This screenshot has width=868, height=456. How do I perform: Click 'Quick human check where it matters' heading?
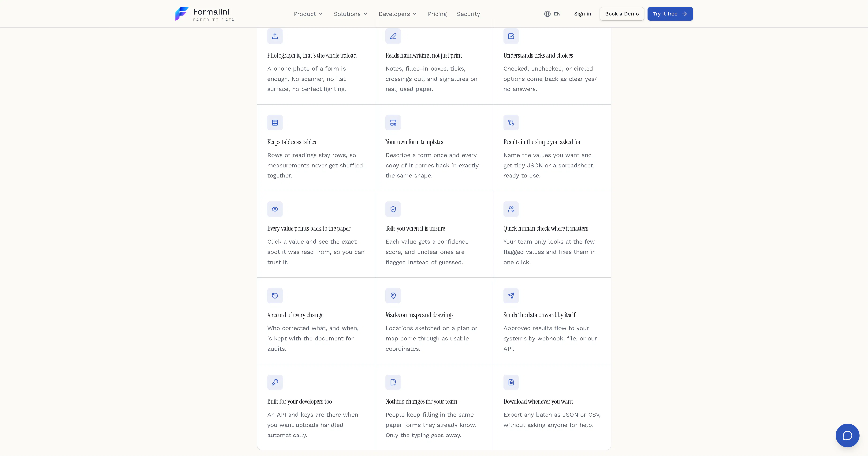coord(546,228)
